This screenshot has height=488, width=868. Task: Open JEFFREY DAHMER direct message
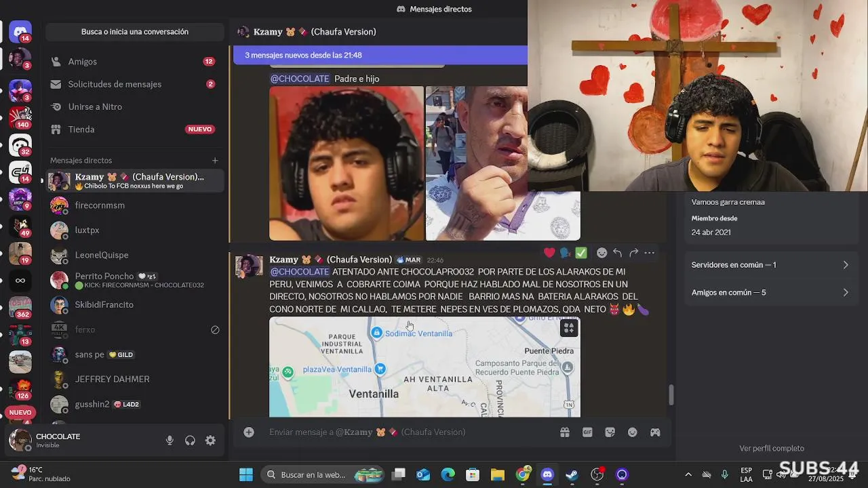(134, 379)
